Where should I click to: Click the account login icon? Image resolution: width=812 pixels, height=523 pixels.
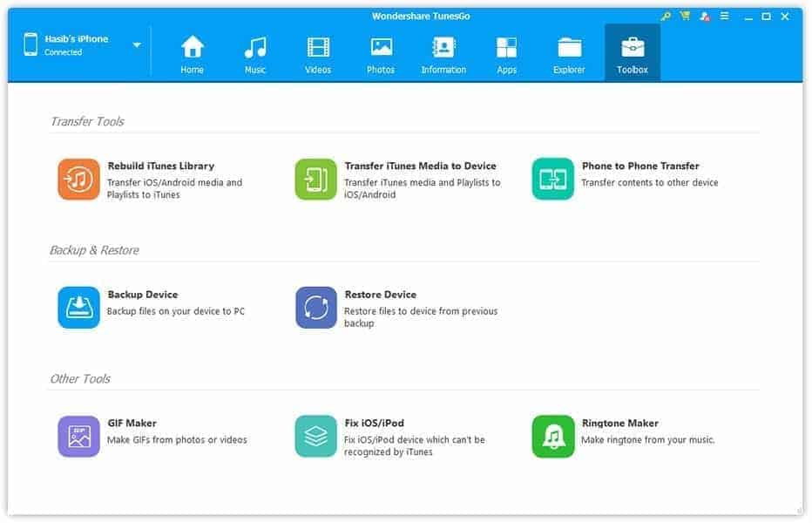[704, 16]
